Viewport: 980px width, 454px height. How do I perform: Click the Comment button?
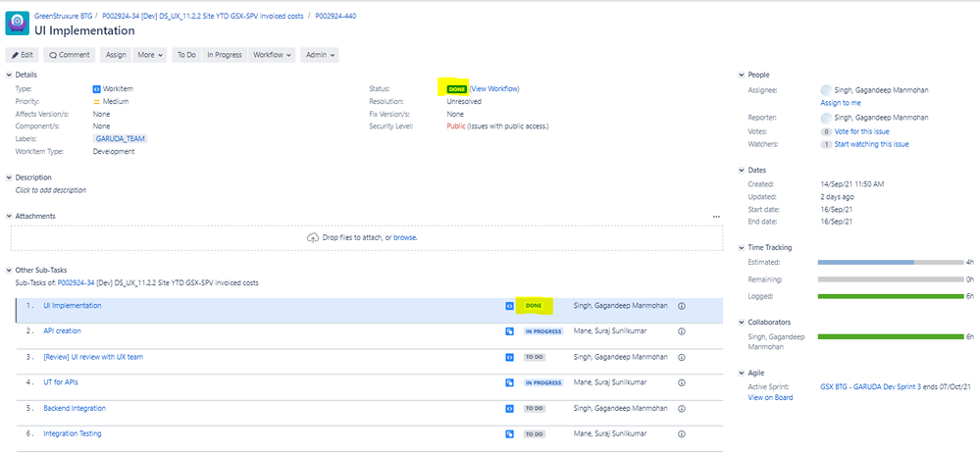click(x=70, y=55)
